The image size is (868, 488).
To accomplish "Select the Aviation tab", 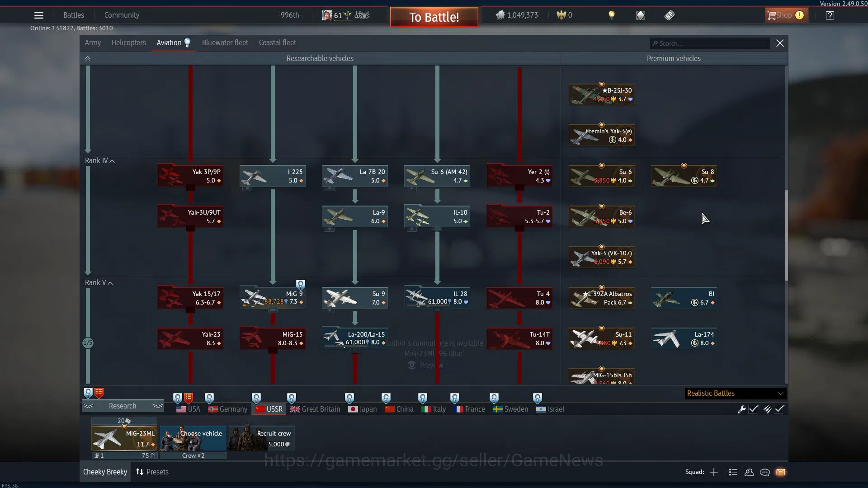I will pos(174,43).
